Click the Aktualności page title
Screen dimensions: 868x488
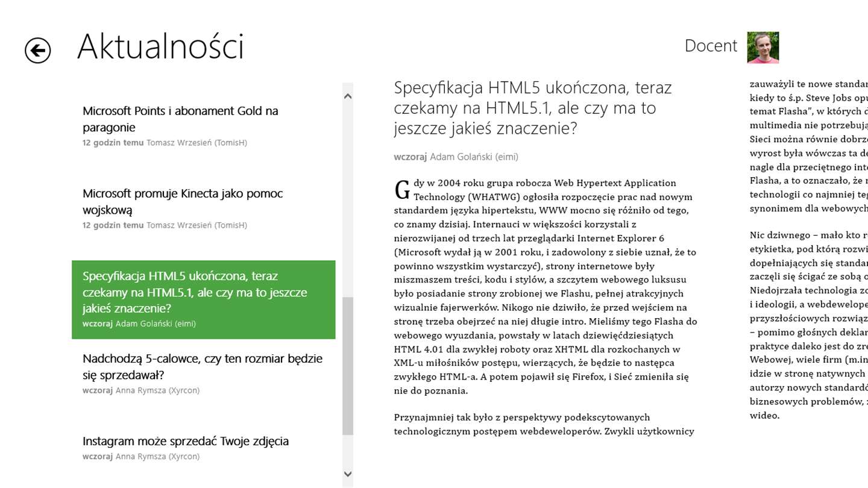(161, 46)
